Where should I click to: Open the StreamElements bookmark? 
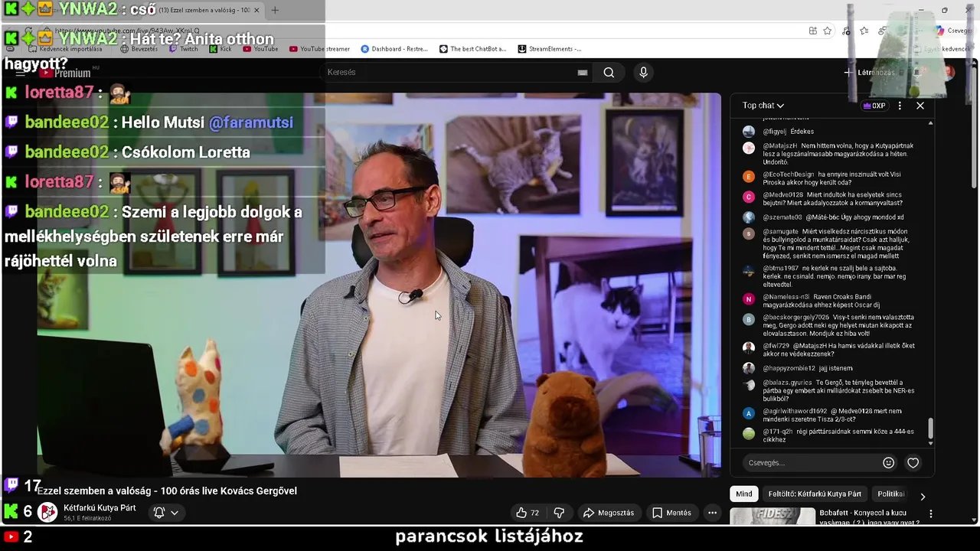pos(550,49)
